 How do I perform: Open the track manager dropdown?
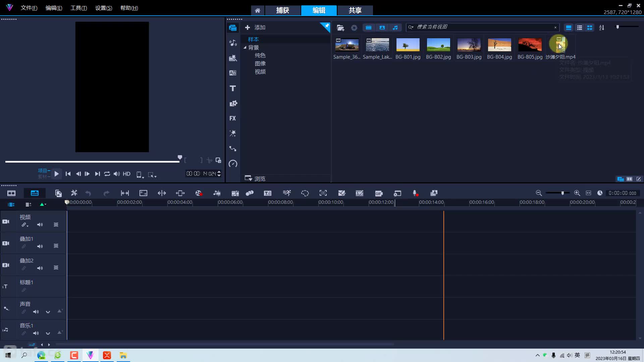[29, 204]
